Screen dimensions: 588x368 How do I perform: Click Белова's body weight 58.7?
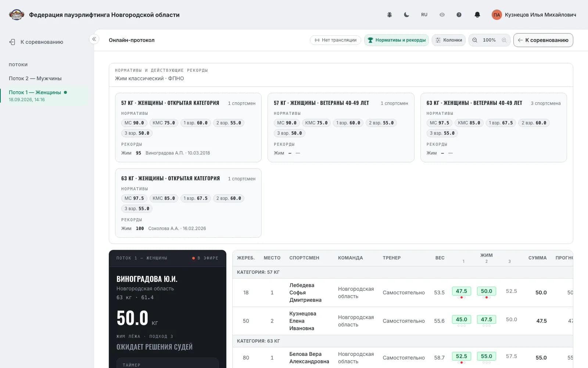(439, 358)
